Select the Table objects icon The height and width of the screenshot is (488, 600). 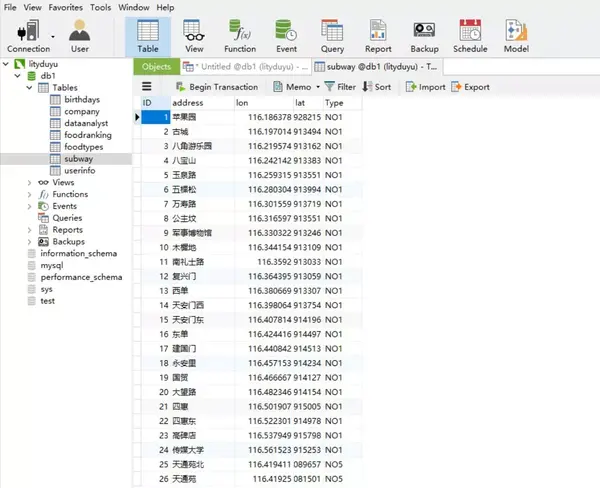148,36
